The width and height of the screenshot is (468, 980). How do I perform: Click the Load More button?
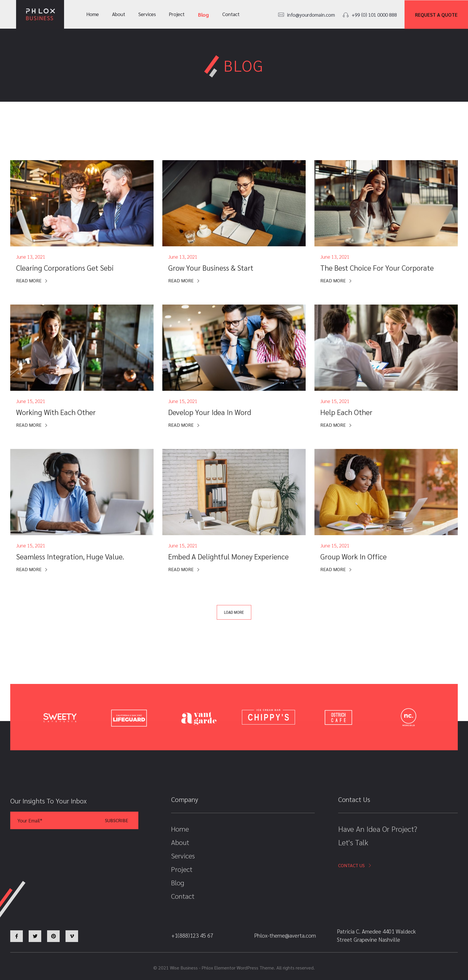point(234,612)
